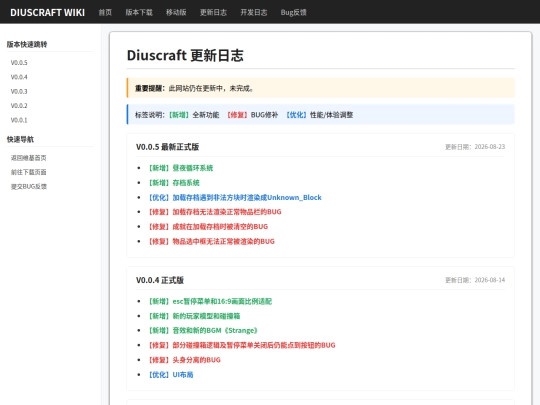The width and height of the screenshot is (540, 405).
Task: Open 开发日志 from the top bar
Action: coord(254,12)
